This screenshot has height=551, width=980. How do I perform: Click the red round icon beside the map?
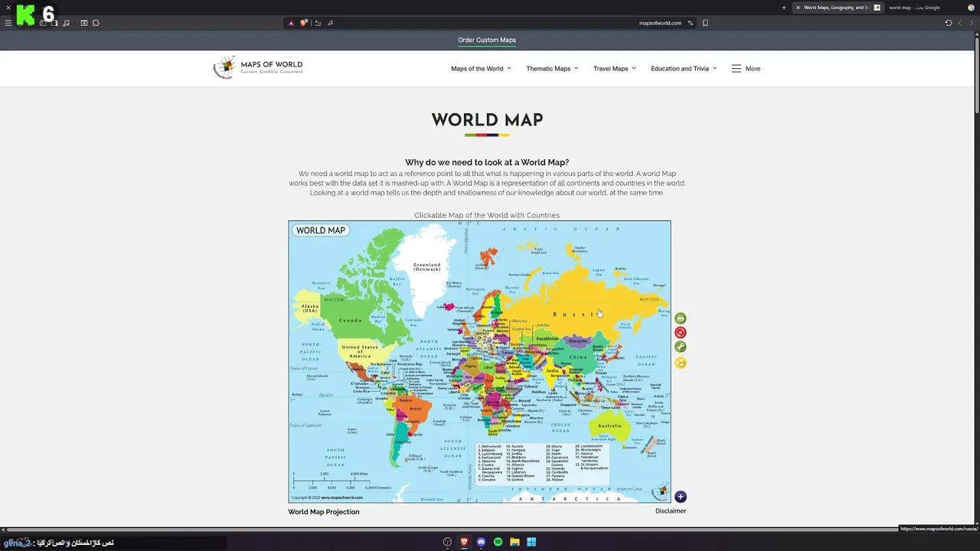(x=680, y=332)
